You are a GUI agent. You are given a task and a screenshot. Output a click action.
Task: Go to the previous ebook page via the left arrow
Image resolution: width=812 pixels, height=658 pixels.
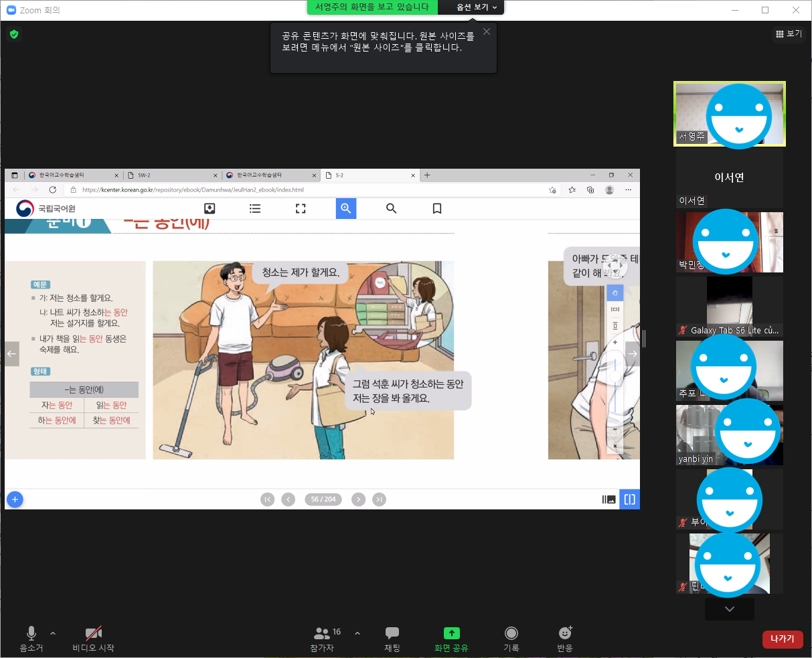tap(12, 354)
